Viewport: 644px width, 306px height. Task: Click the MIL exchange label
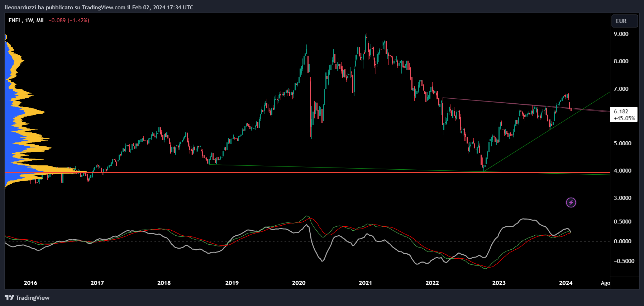pos(40,20)
